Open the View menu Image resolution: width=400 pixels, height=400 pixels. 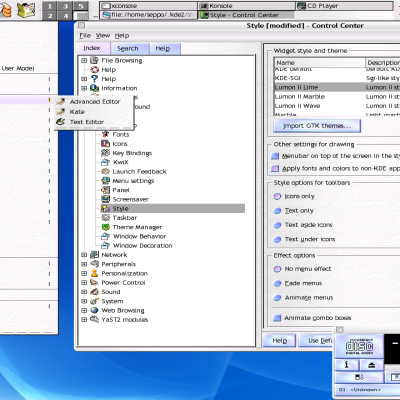(103, 36)
